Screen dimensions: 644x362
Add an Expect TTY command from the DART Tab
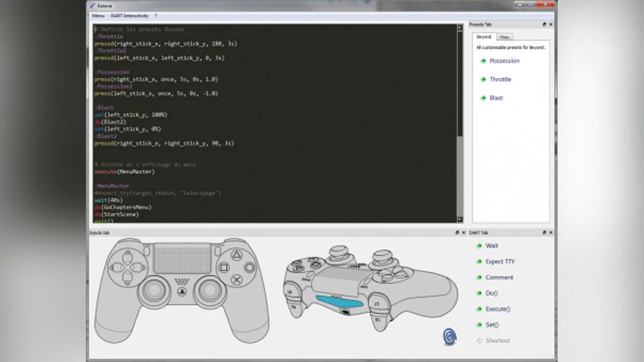pyautogui.click(x=499, y=262)
